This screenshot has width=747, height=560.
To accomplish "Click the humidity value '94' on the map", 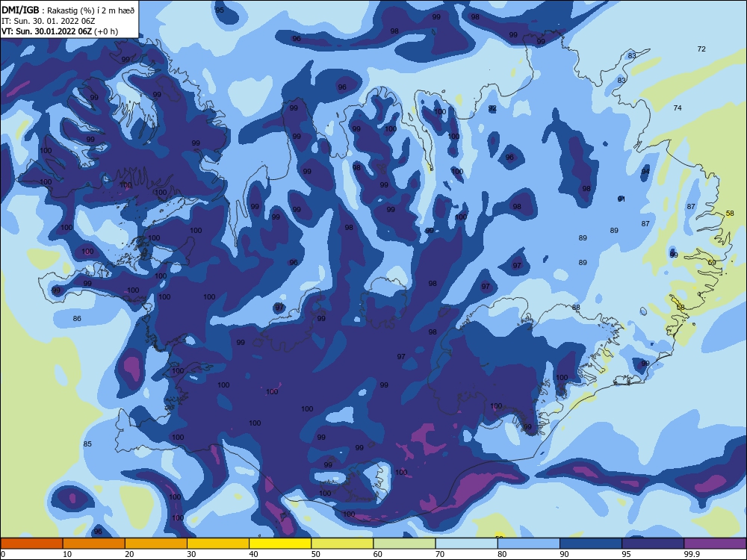I will [645, 172].
